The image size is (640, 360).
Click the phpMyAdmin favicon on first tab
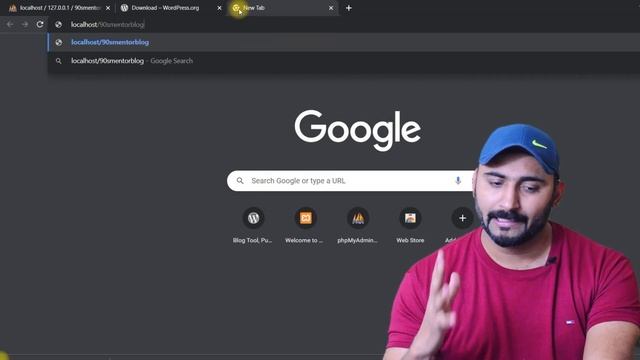coord(13,8)
